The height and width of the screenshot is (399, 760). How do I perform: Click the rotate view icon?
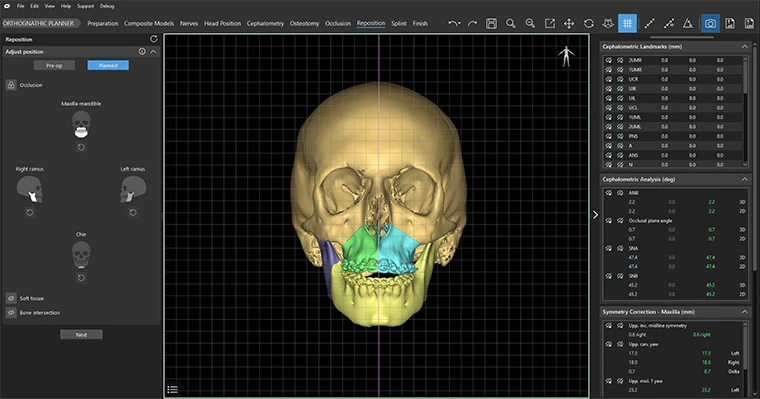[x=588, y=23]
